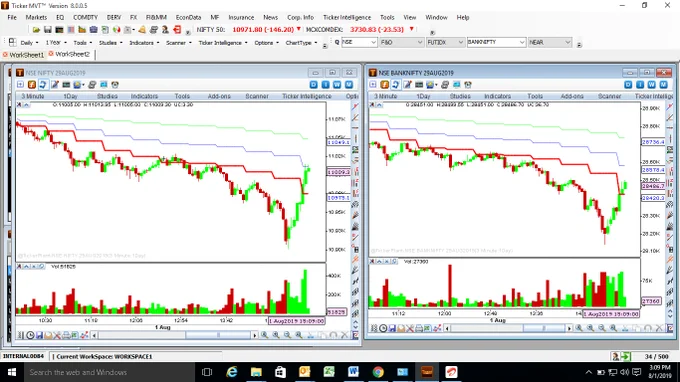Screen dimensions: 680x382
Task: Click the BANKNIFTY chart horizontal scrollbar thumb
Action: point(543,328)
